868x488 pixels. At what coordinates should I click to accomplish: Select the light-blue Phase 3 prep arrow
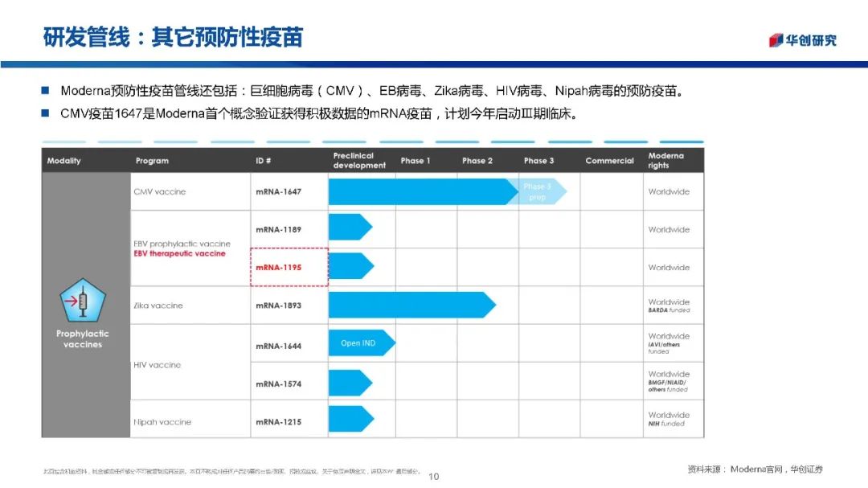pyautogui.click(x=538, y=191)
